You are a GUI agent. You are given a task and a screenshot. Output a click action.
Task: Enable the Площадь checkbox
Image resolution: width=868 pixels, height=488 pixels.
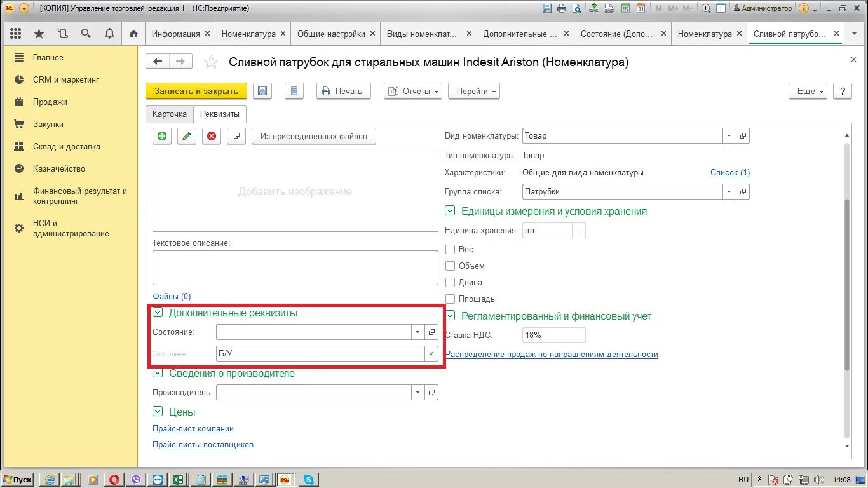click(451, 299)
